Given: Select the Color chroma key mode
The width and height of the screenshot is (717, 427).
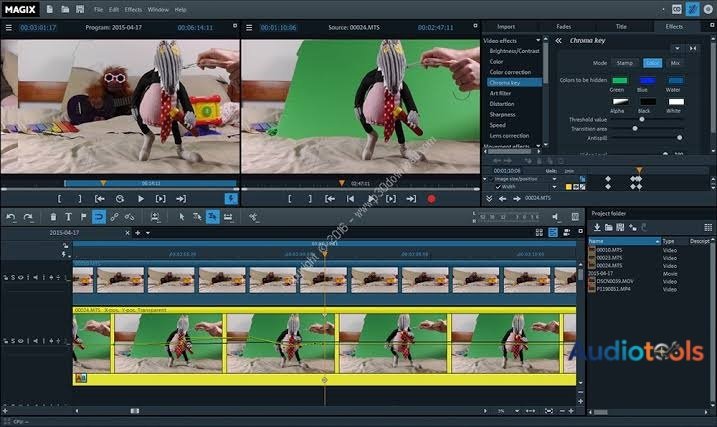Looking at the screenshot, I should (653, 63).
